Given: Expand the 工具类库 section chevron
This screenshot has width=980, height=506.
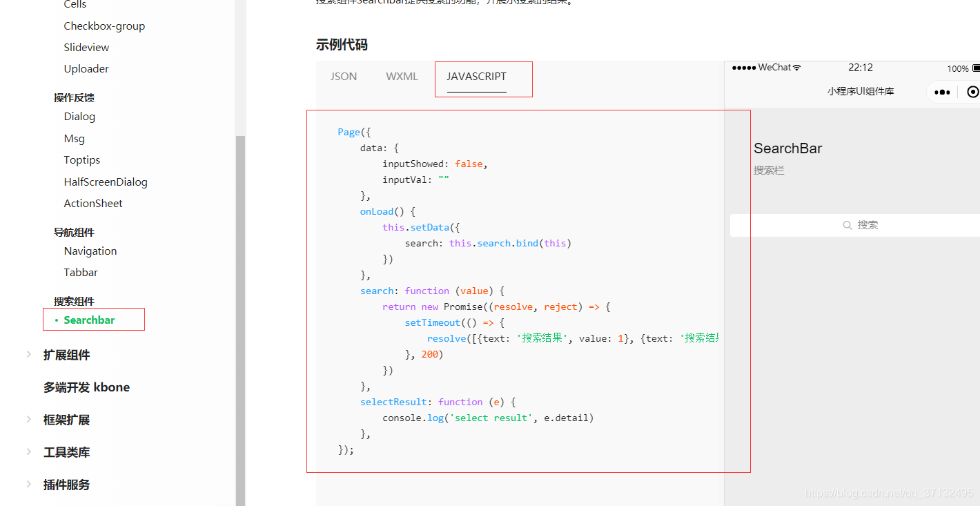Looking at the screenshot, I should 28,452.
